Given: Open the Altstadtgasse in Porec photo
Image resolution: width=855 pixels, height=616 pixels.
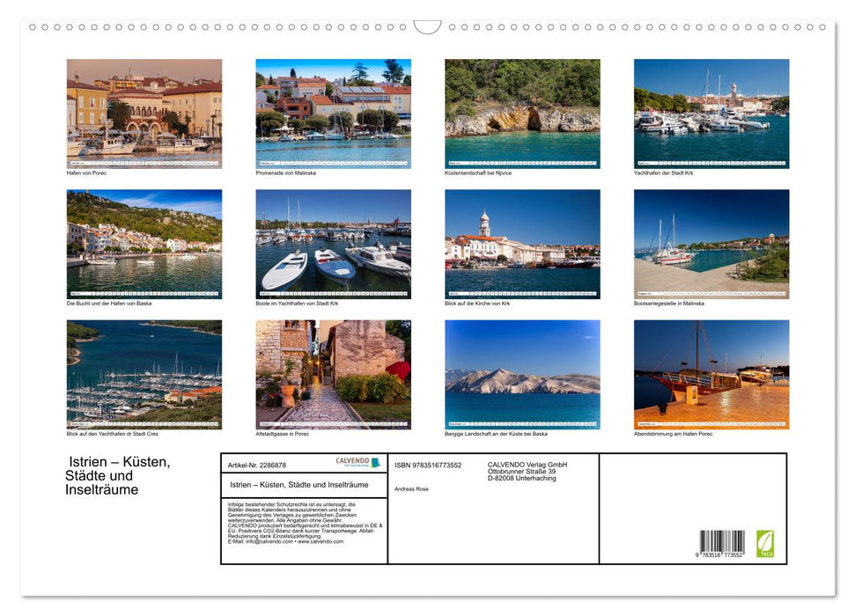Looking at the screenshot, I should (x=333, y=375).
